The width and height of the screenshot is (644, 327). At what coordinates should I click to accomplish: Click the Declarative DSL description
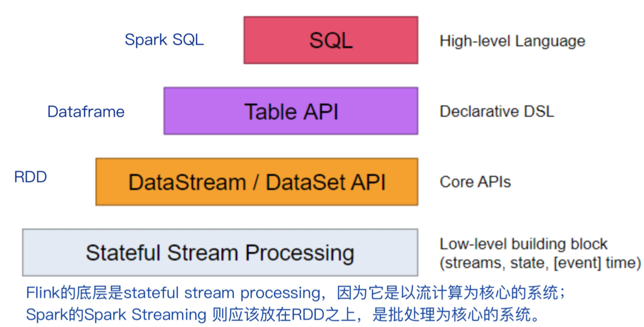pyautogui.click(x=497, y=112)
